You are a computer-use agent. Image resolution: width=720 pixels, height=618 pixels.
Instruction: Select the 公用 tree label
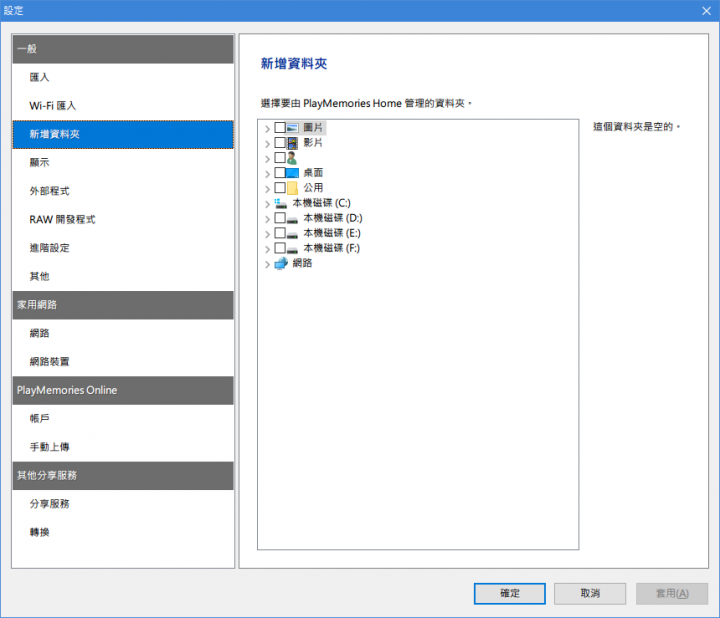(x=313, y=188)
